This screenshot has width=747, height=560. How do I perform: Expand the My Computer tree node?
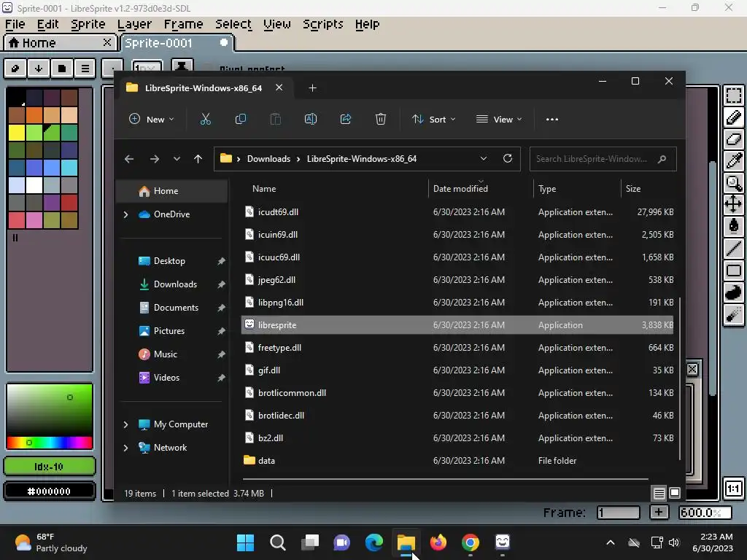point(125,424)
